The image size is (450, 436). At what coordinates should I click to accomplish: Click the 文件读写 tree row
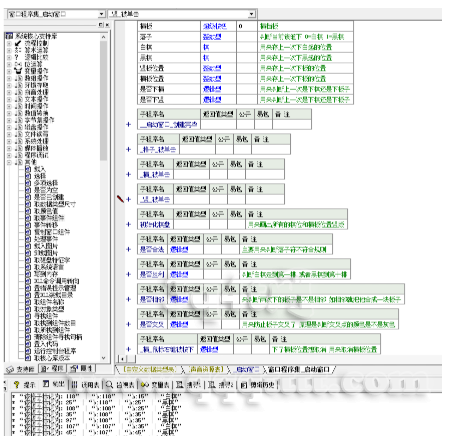32,134
